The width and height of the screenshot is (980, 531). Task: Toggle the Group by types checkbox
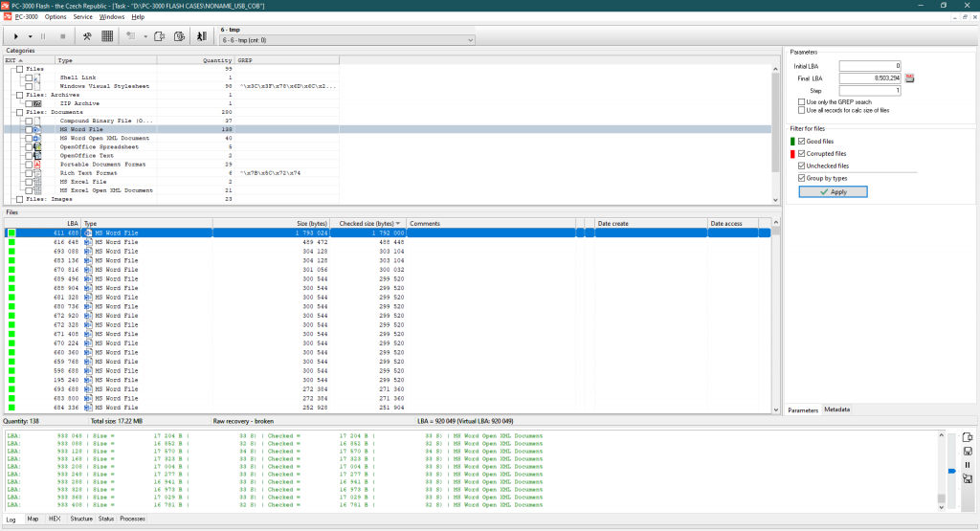pyautogui.click(x=802, y=178)
